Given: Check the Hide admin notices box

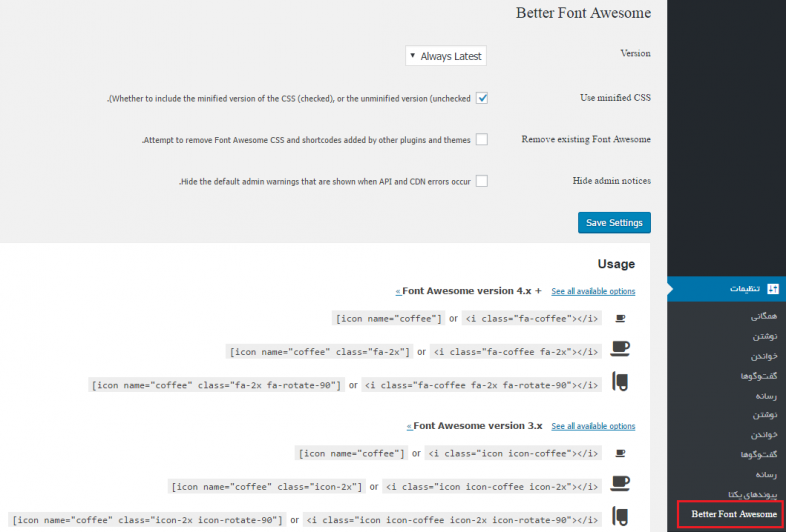Looking at the screenshot, I should click(x=482, y=181).
